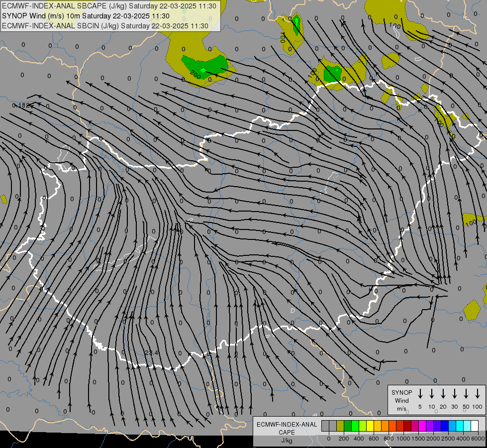Select the first gray CAPE legend swatch
The image size is (487, 448).
(325, 426)
